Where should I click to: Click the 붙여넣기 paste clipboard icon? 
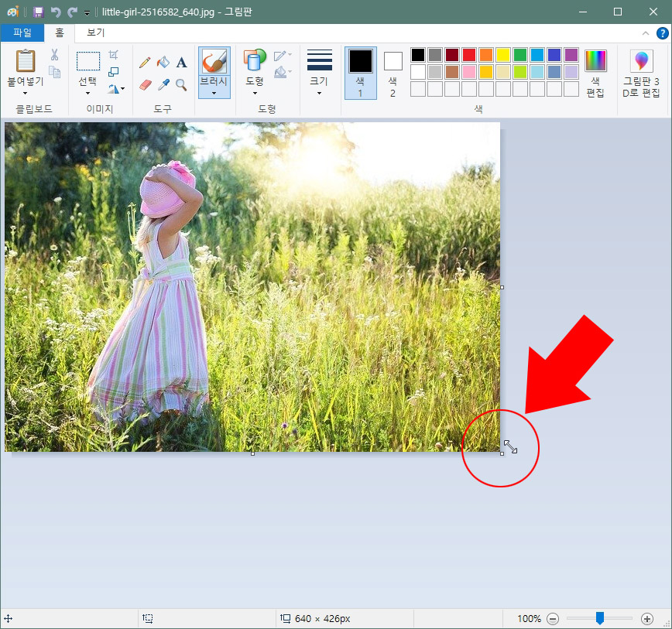pyautogui.click(x=26, y=60)
